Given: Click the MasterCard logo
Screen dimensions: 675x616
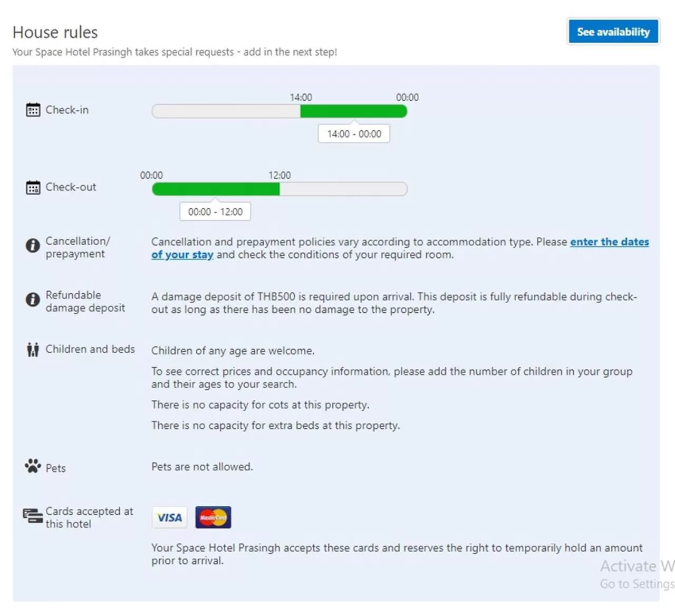Looking at the screenshot, I should 213,517.
